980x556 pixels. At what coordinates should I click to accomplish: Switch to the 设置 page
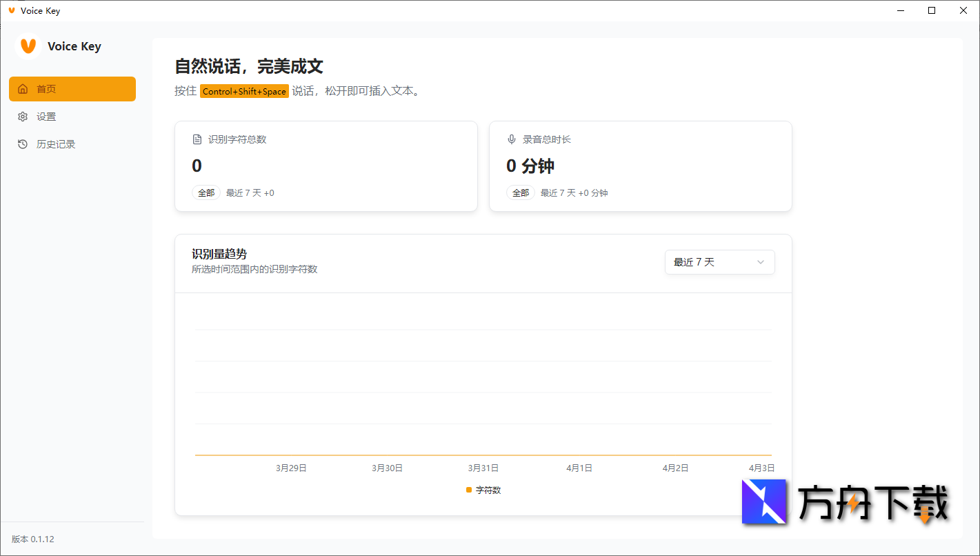click(46, 116)
